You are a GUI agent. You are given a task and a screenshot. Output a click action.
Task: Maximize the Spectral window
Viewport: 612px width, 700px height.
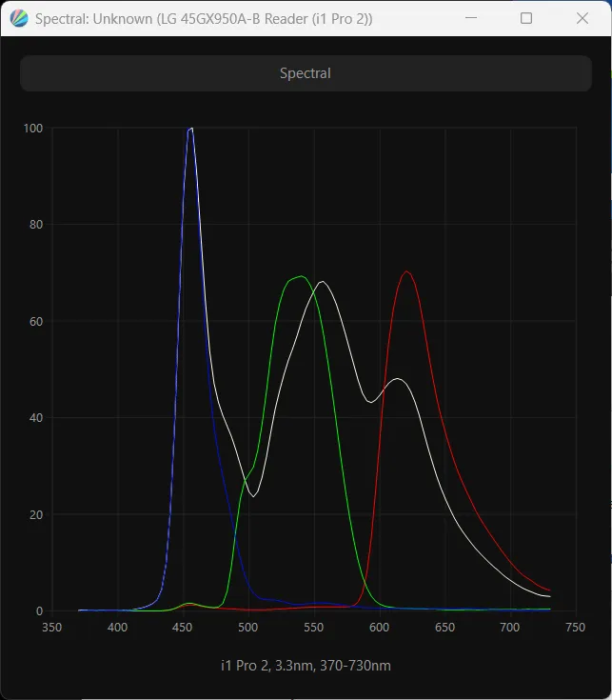click(x=526, y=18)
